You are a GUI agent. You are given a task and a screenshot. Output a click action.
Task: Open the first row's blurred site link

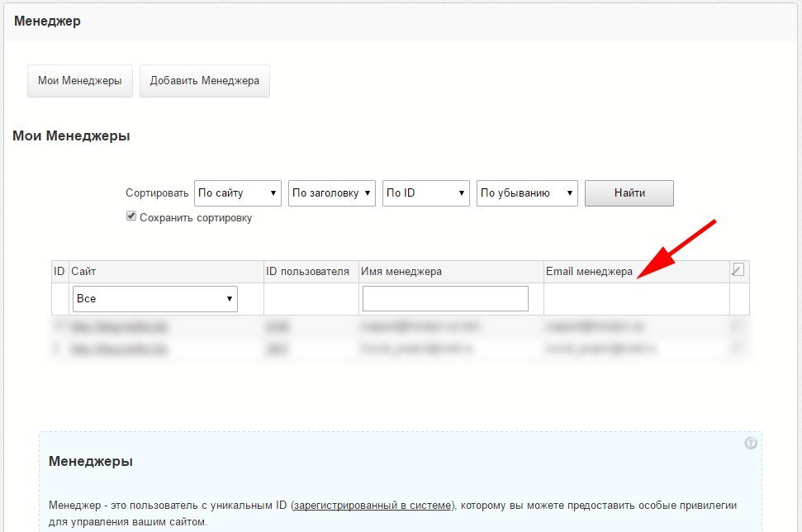(119, 327)
